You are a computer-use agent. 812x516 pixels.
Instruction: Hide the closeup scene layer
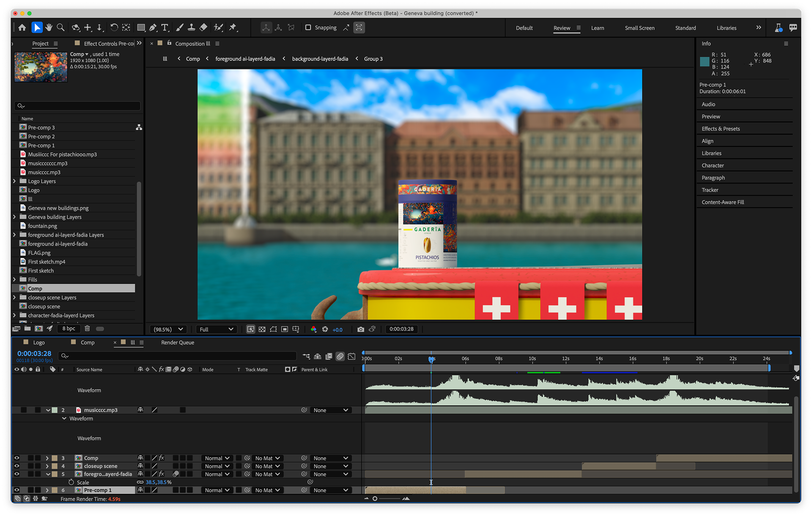pyautogui.click(x=16, y=466)
